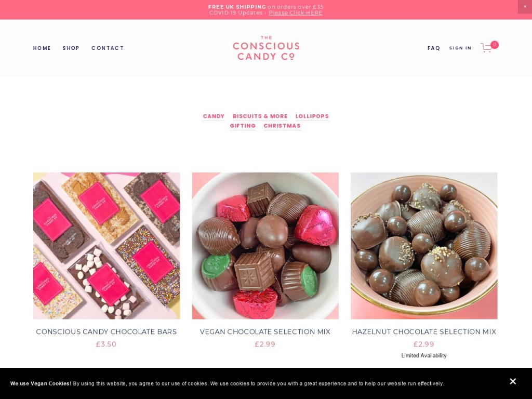Select the Lollipops category
The width and height of the screenshot is (532, 399).
click(x=312, y=116)
